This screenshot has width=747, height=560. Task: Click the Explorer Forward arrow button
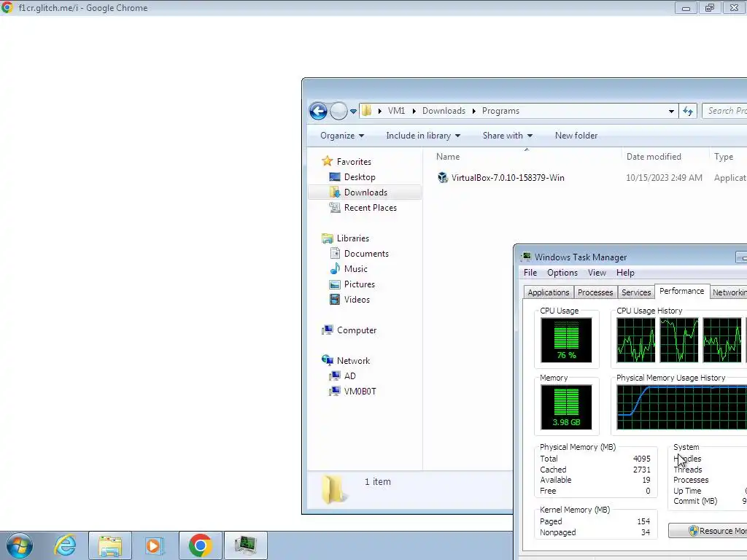click(338, 111)
